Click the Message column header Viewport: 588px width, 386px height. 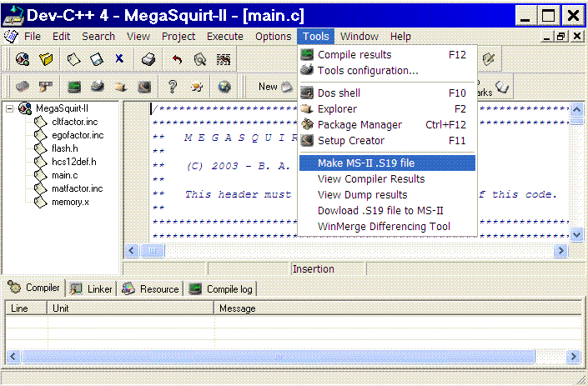(398, 308)
